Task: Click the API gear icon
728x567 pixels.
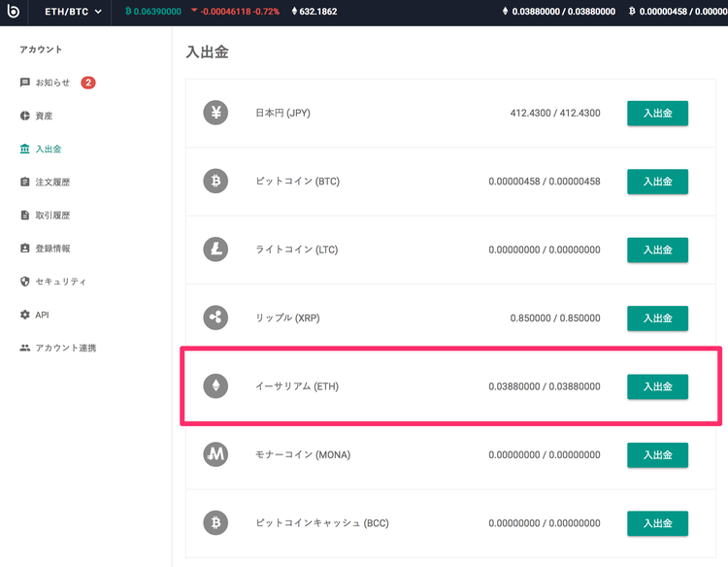Action: [25, 315]
